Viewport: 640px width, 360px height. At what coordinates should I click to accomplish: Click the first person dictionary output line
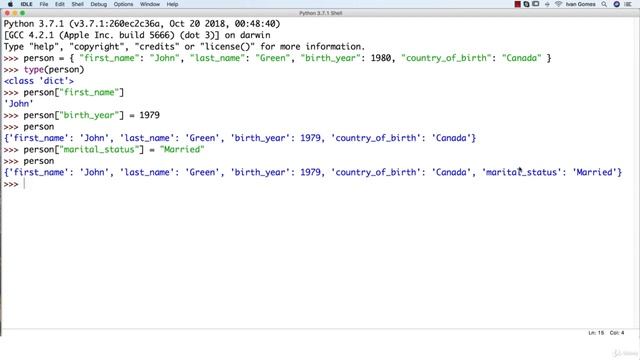[240, 138]
